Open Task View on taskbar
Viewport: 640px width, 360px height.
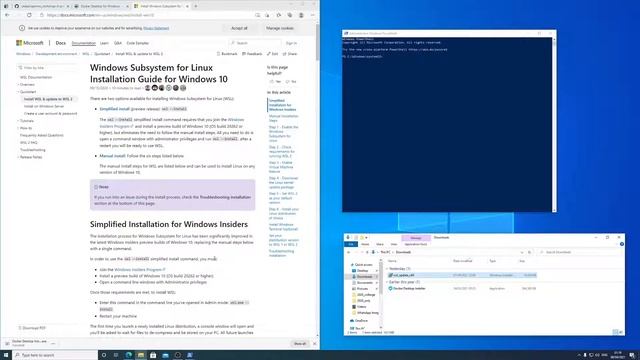(116, 355)
